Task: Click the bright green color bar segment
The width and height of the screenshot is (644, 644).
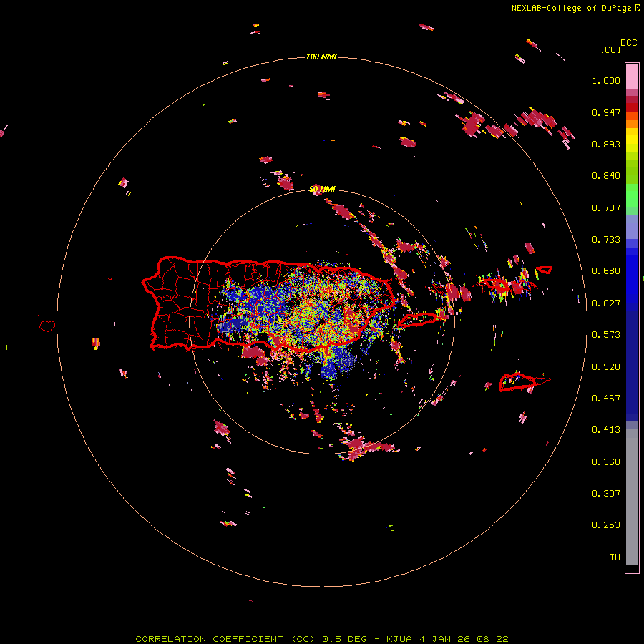Action: click(632, 195)
